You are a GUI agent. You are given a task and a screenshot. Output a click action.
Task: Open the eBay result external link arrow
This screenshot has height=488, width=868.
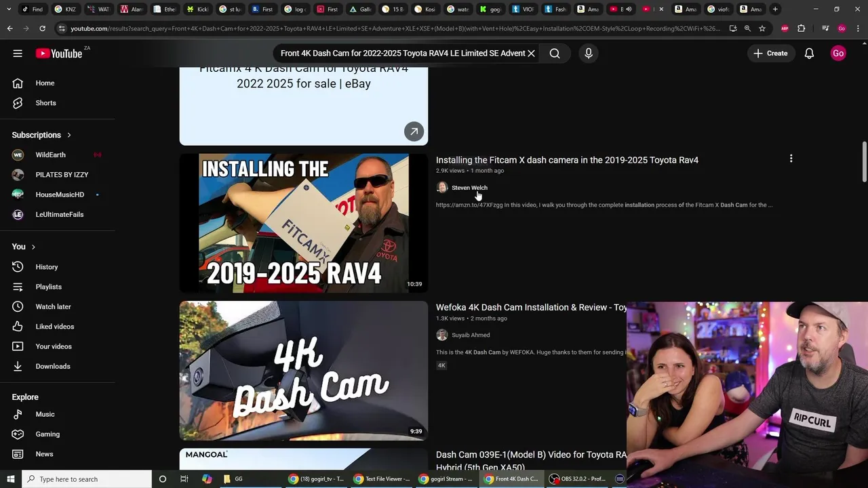point(414,131)
